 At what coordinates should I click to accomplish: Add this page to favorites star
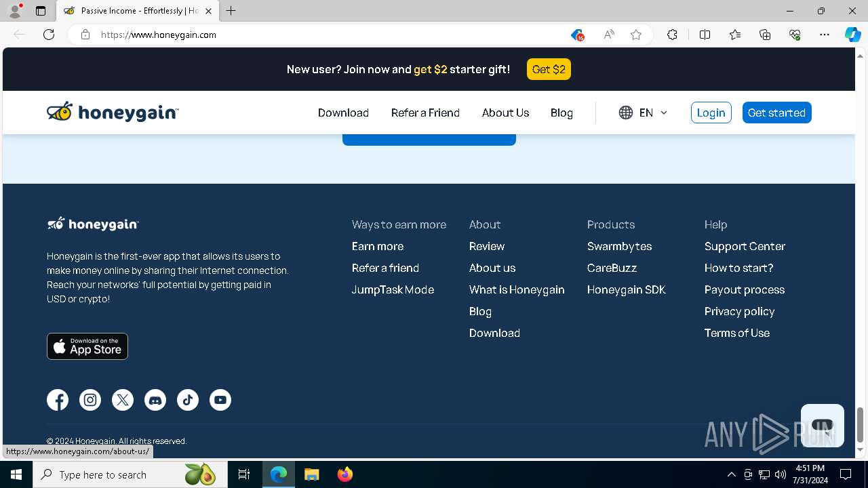coord(636,35)
